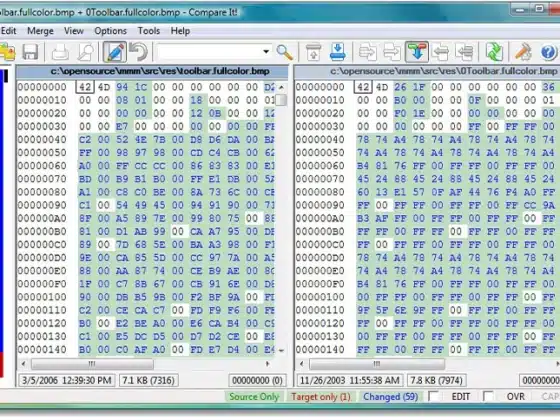560x420 pixels.
Task: Click right file date 11/26/2003 11:55:38 AM
Action: [x=350, y=380]
